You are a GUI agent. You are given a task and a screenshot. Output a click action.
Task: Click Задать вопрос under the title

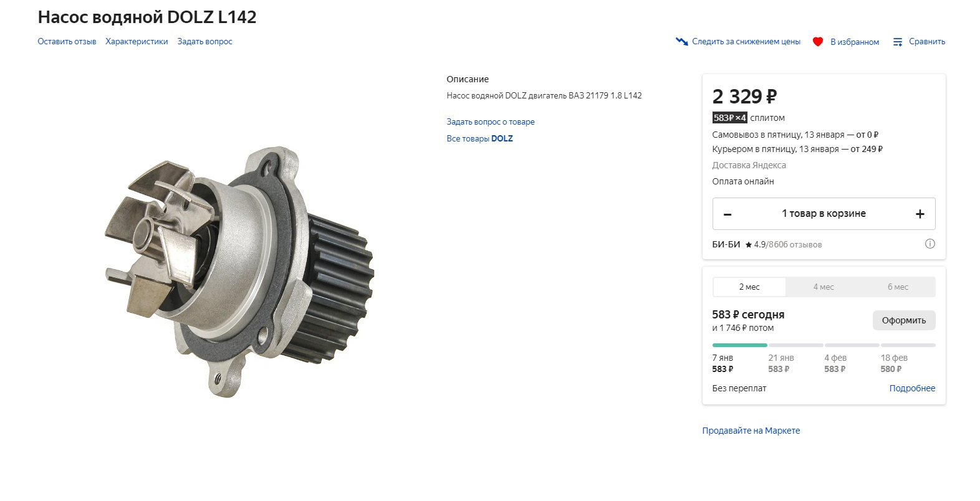tap(204, 42)
